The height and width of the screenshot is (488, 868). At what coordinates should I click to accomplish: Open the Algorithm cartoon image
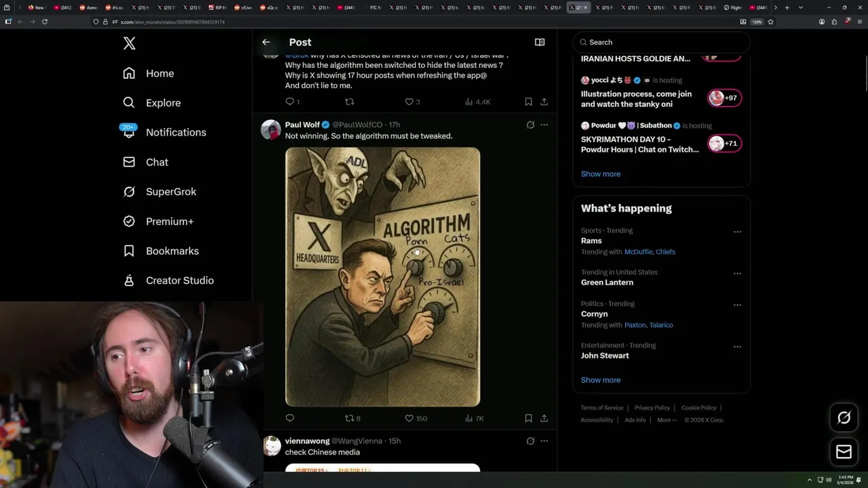click(382, 277)
